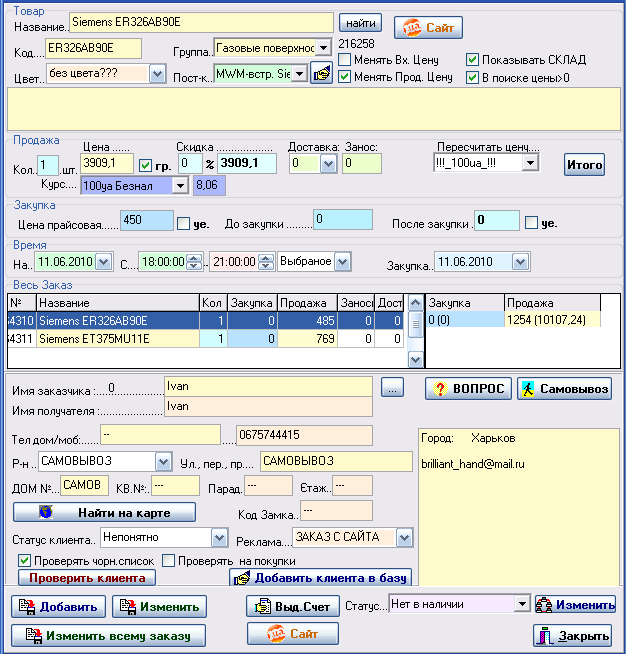This screenshot has height=654, width=626.
Task: Open the Реклама source dropdown
Action: click(x=403, y=537)
